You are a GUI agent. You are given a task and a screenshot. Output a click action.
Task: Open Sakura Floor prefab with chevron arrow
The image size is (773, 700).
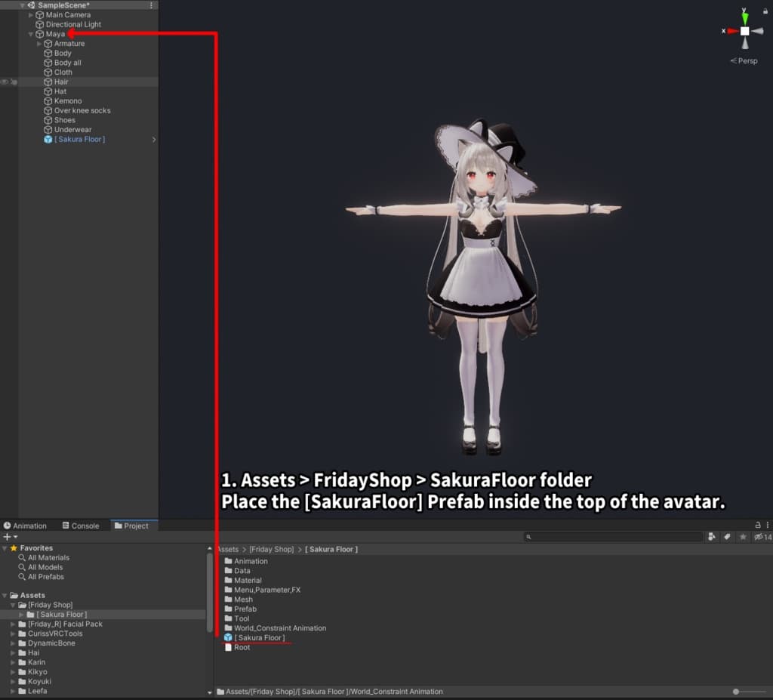point(154,140)
